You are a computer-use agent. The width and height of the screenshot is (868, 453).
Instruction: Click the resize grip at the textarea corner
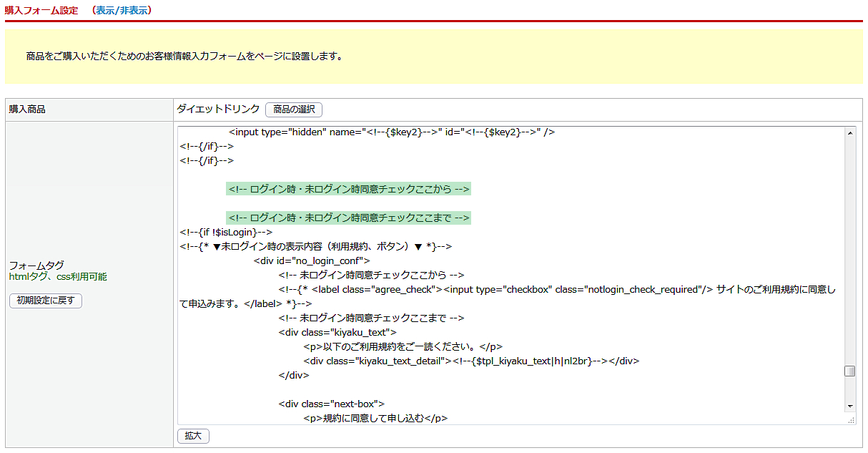coord(851,421)
